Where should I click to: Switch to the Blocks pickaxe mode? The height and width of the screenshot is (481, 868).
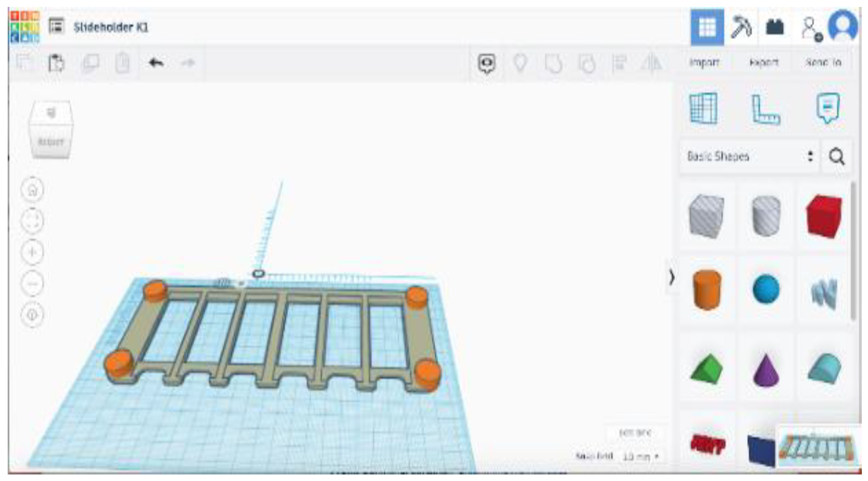[741, 27]
